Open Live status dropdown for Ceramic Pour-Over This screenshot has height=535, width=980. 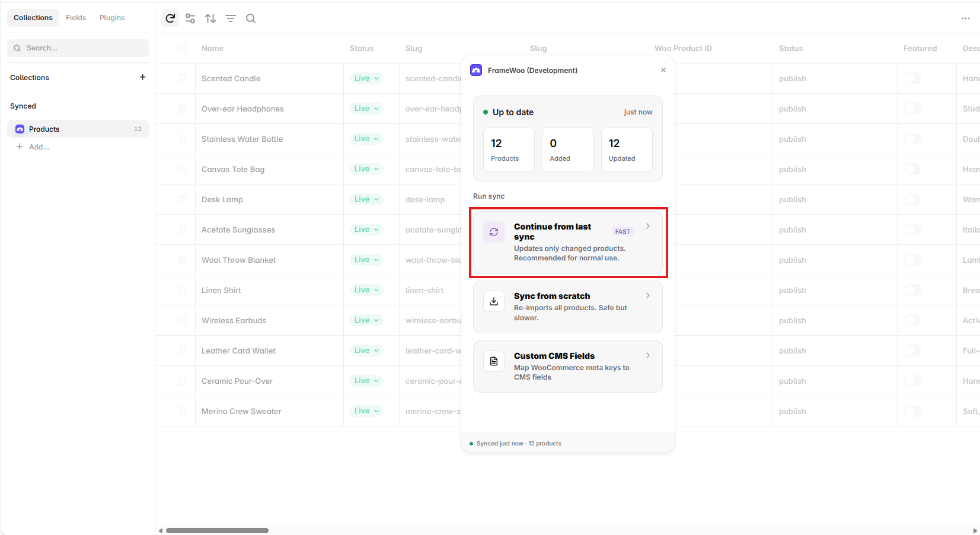click(366, 381)
